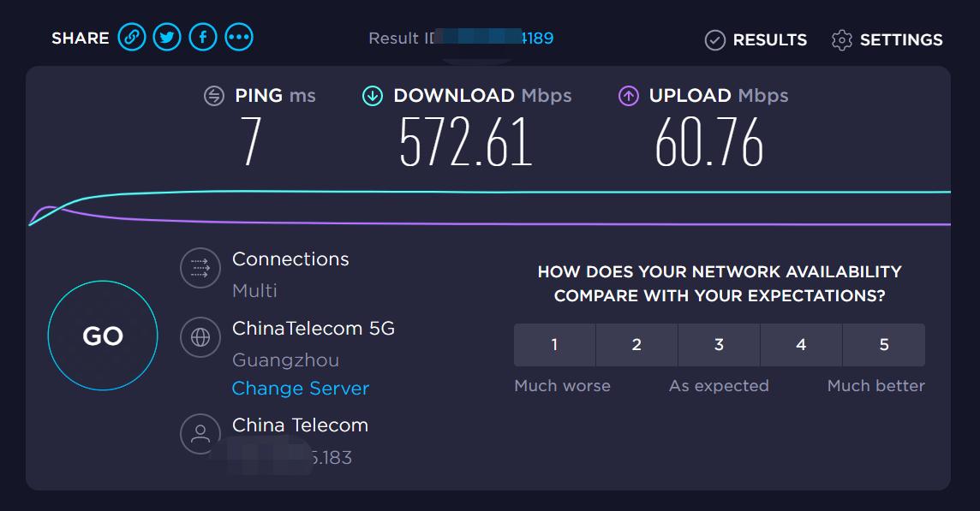Click the DOWNLOAD speed arrow icon
Viewport: 980px width, 511px height.
pos(371,96)
